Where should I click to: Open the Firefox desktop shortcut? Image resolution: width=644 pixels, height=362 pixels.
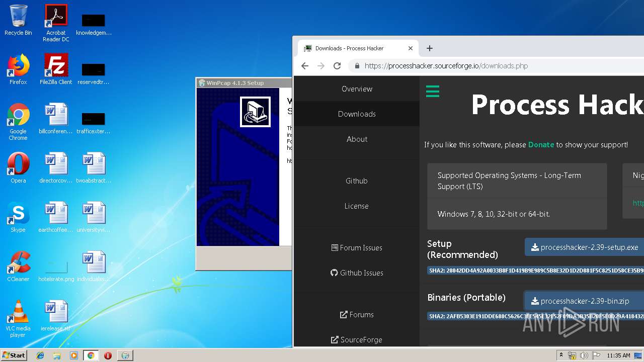[18, 69]
